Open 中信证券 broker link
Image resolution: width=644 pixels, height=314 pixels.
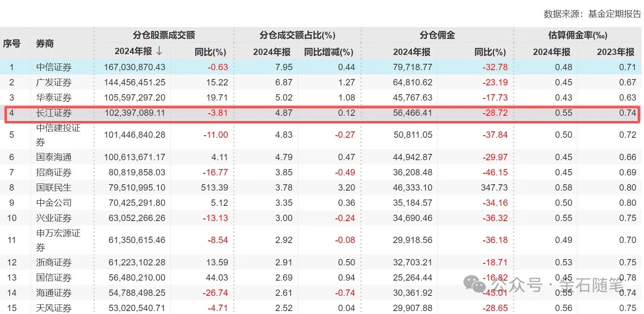pos(54,67)
